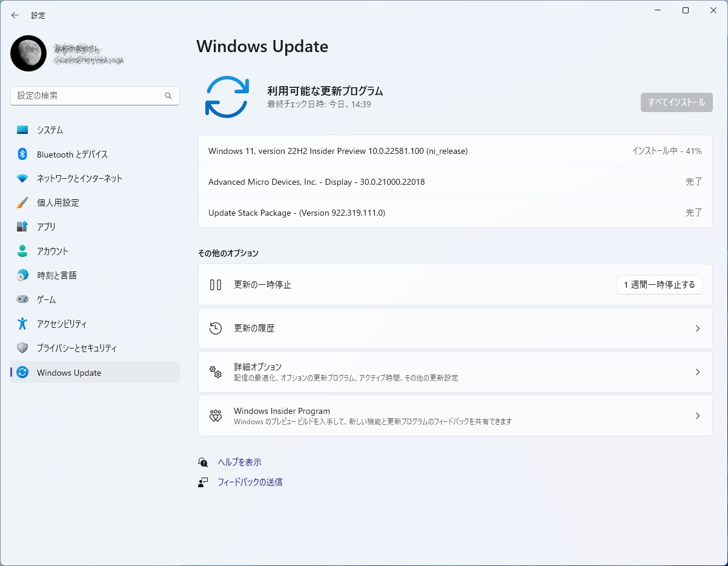Click the large blue update sync icon
The height and width of the screenshot is (566, 728).
(227, 97)
